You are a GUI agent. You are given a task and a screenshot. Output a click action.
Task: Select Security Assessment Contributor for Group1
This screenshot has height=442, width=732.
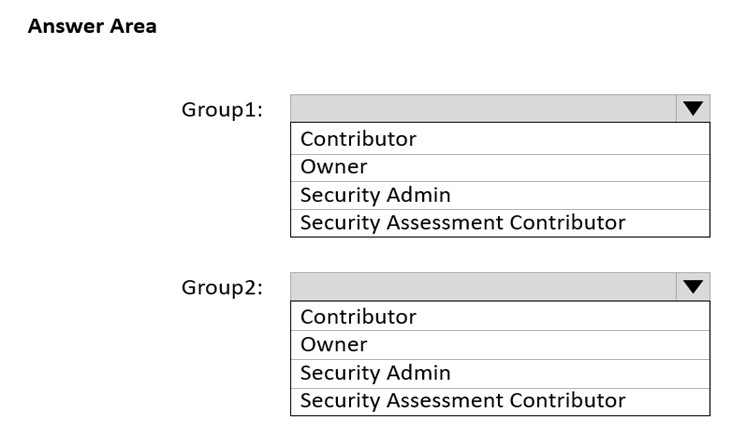[500, 223]
